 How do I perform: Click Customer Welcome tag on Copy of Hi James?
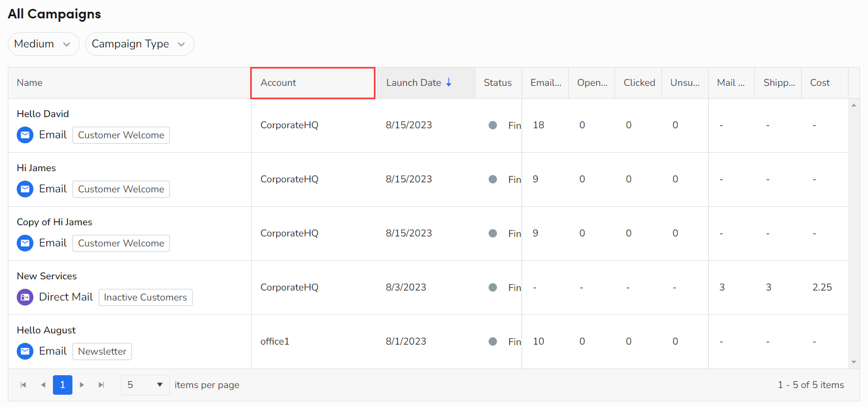(121, 243)
